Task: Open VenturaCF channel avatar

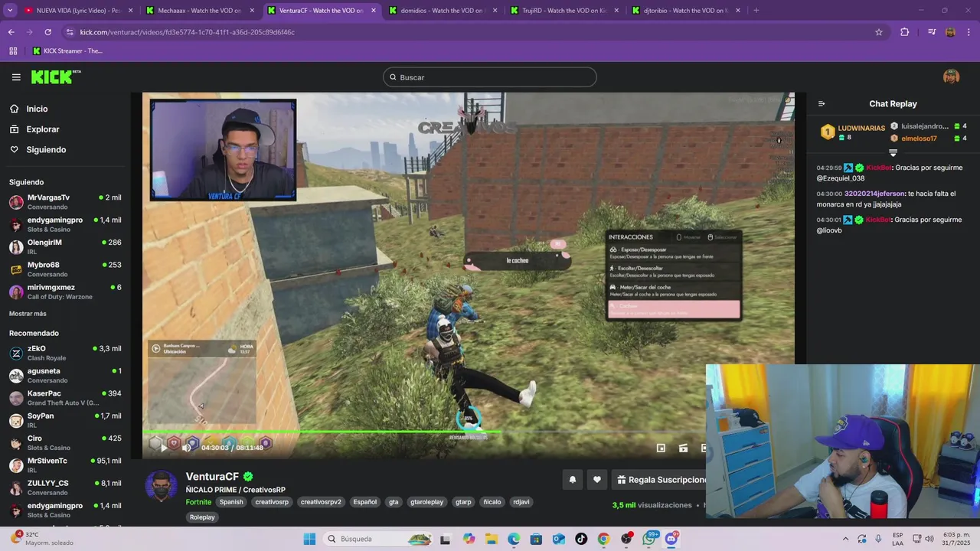Action: point(162,487)
